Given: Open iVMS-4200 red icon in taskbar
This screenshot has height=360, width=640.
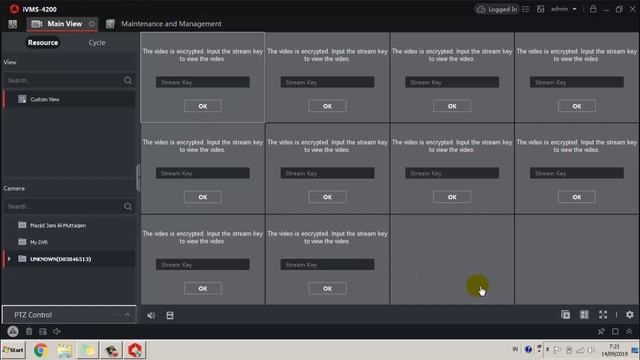Looking at the screenshot, I should [135, 350].
